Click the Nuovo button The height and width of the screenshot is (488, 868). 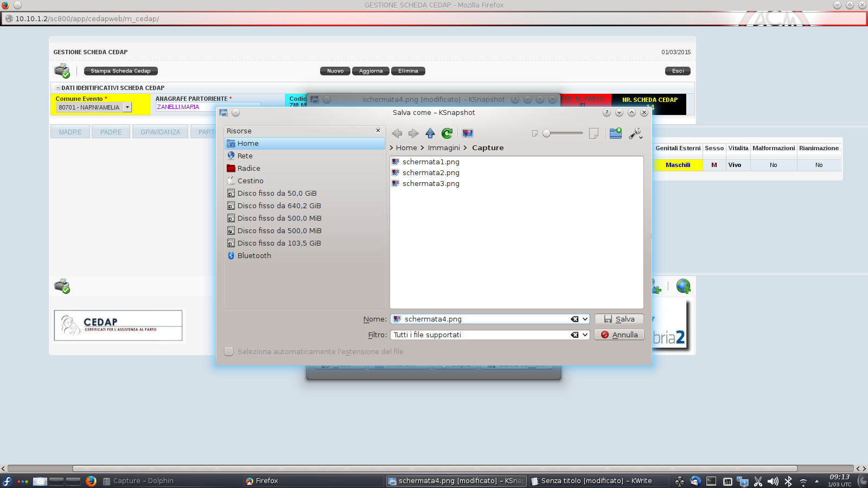(x=335, y=71)
